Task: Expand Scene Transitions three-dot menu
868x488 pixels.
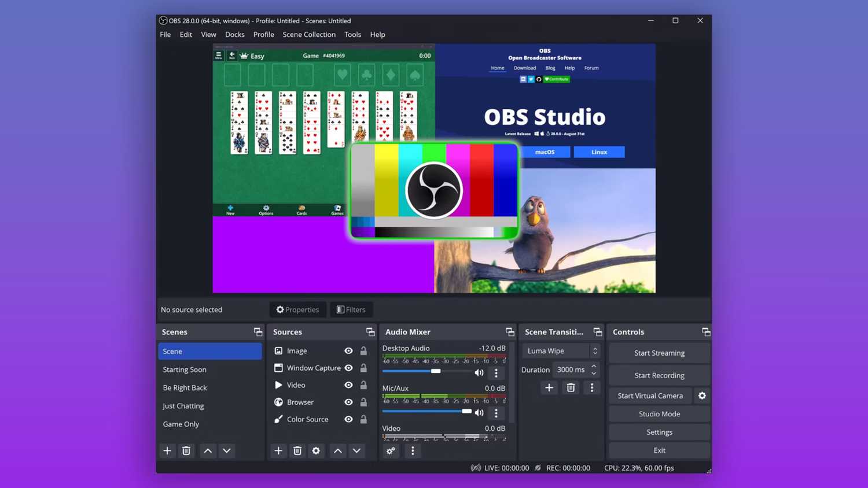Action: [591, 387]
